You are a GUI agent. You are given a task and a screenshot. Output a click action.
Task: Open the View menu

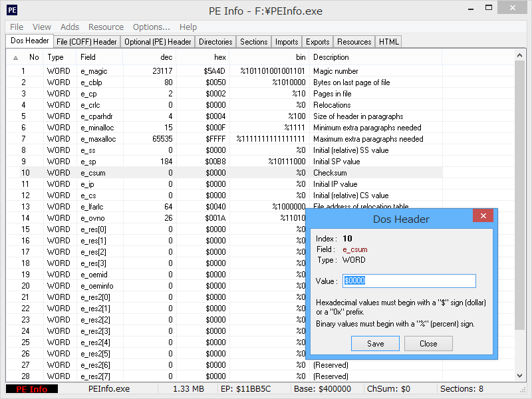(x=42, y=27)
